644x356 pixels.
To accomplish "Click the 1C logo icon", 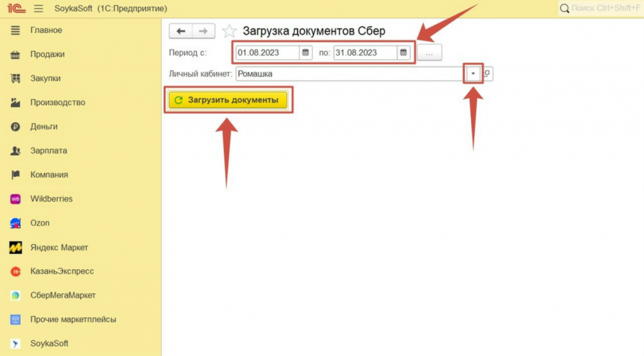I will click(x=16, y=8).
